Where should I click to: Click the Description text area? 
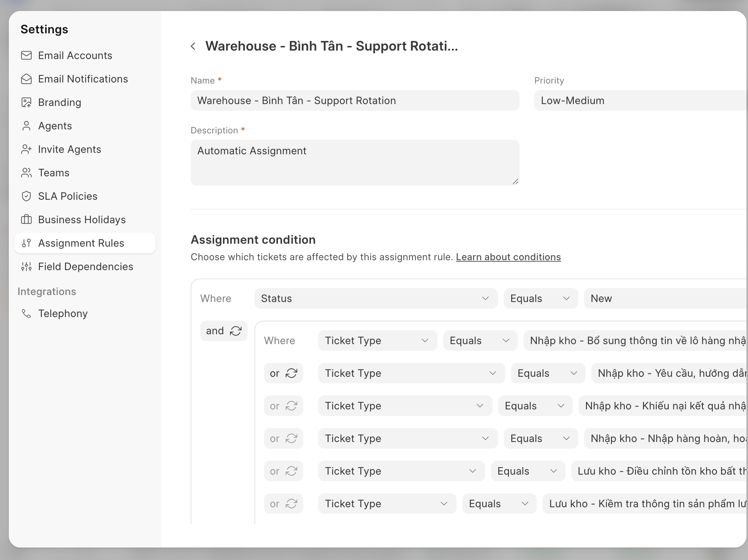click(x=355, y=162)
